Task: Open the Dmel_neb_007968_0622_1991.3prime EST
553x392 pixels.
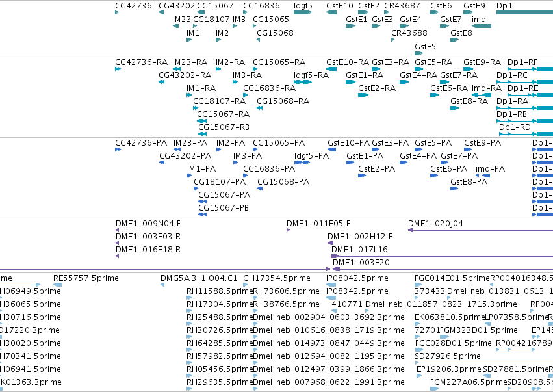Action: (329, 382)
